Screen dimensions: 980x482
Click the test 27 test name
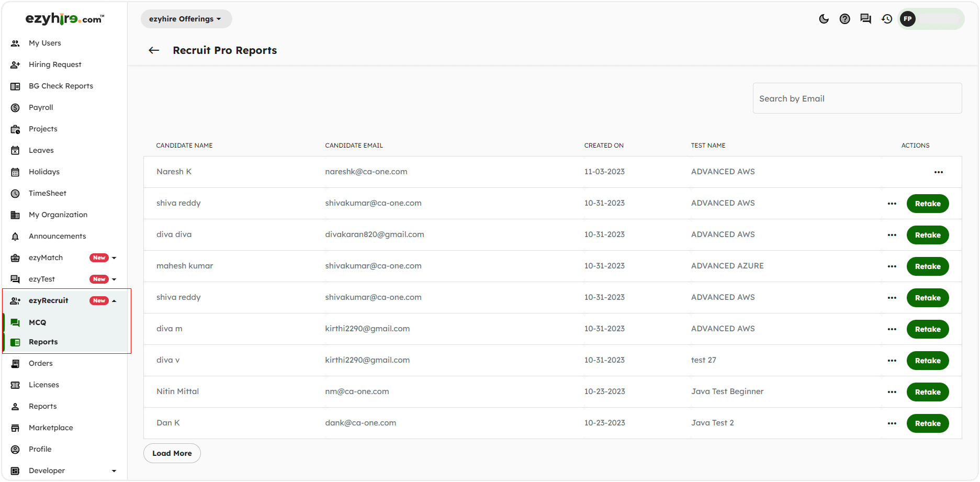pos(704,360)
